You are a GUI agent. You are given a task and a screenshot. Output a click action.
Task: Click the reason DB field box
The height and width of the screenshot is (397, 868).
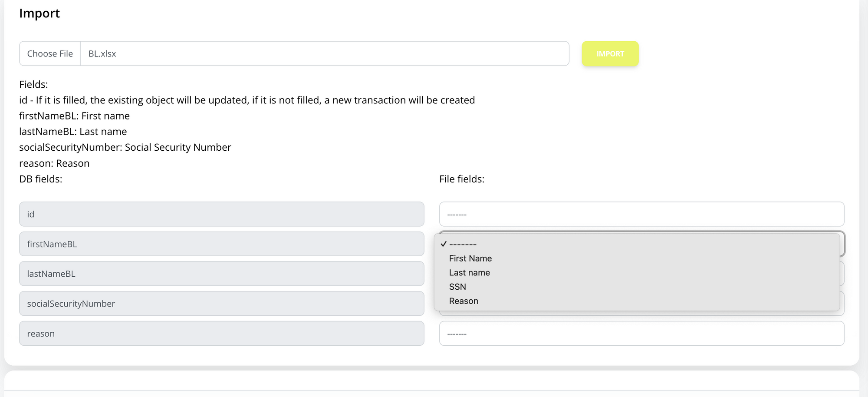tap(221, 334)
